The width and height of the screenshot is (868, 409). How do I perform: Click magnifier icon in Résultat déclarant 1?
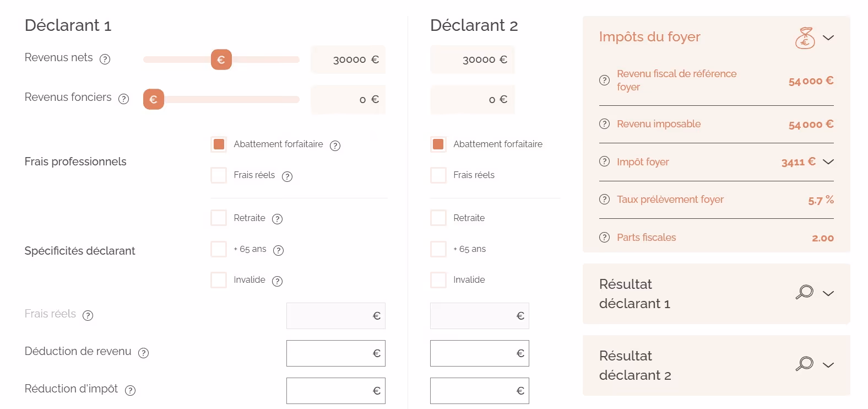tap(804, 292)
